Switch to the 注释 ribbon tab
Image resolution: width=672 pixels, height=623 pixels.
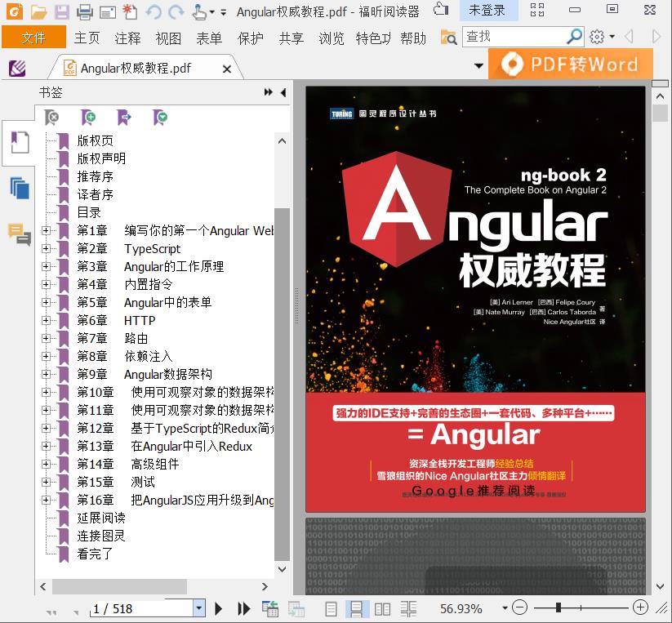(x=127, y=38)
